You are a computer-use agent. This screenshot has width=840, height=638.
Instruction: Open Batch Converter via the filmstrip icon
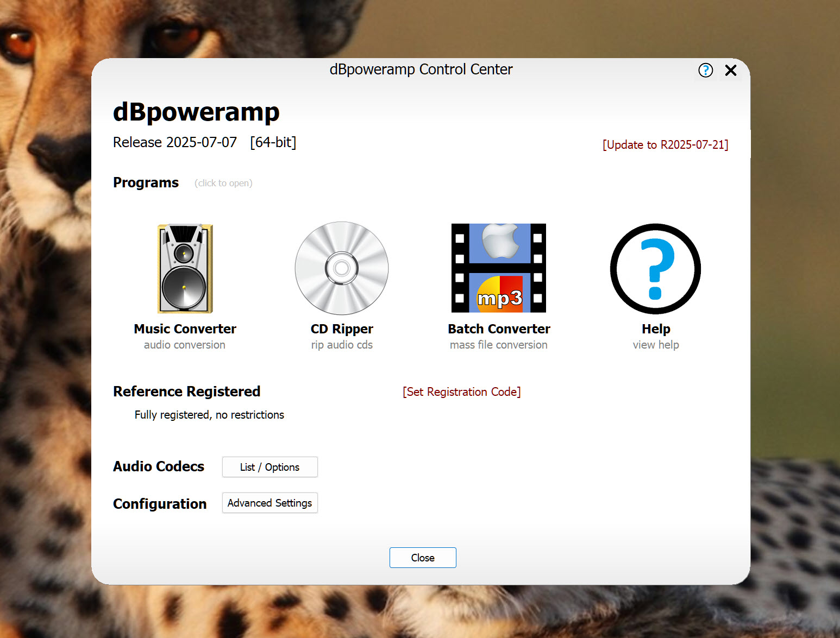click(498, 268)
